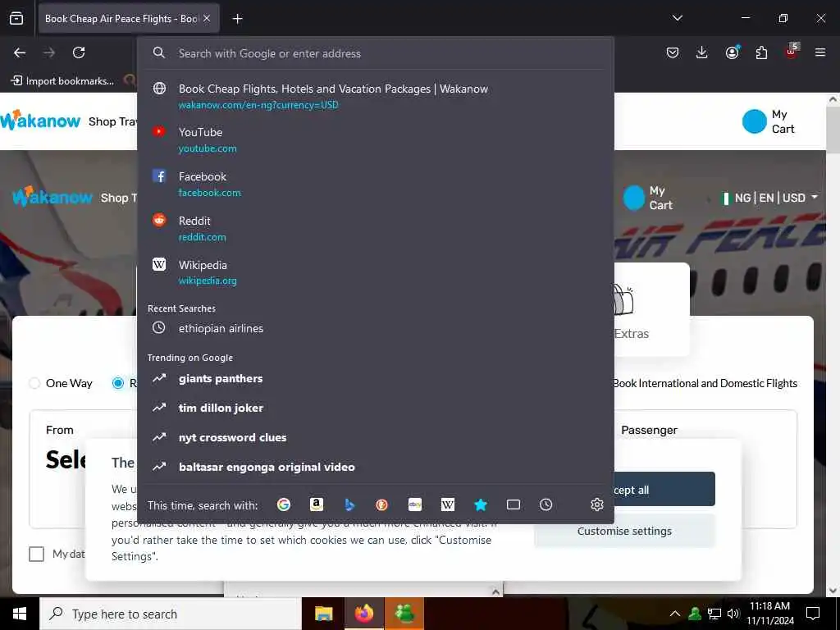Open the Extras booking tab
This screenshot has width=840, height=630.
coord(631,334)
